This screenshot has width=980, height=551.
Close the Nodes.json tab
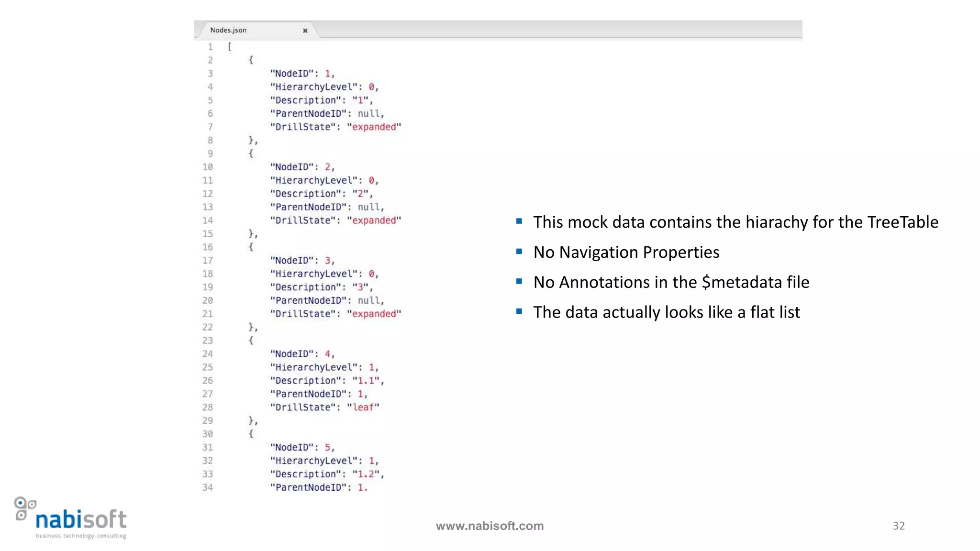pyautogui.click(x=305, y=31)
